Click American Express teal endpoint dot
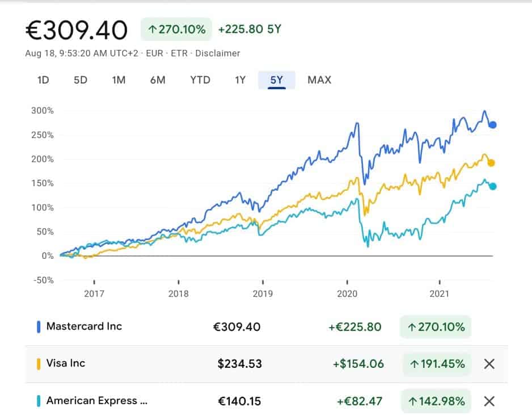 pos(493,186)
